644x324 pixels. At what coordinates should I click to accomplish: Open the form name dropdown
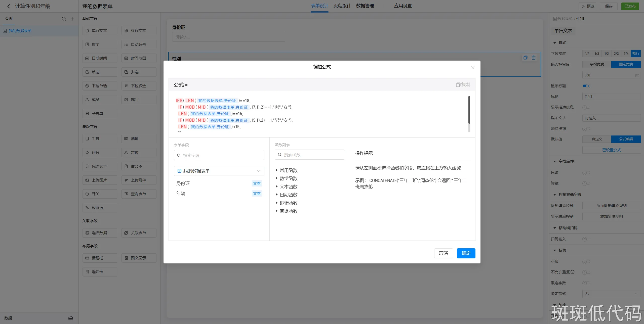coord(219,171)
